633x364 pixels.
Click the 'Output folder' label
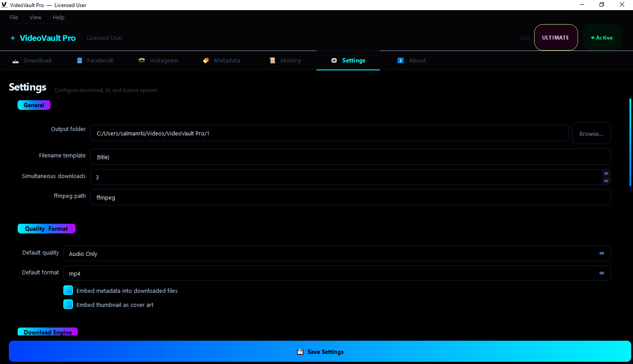(x=68, y=129)
